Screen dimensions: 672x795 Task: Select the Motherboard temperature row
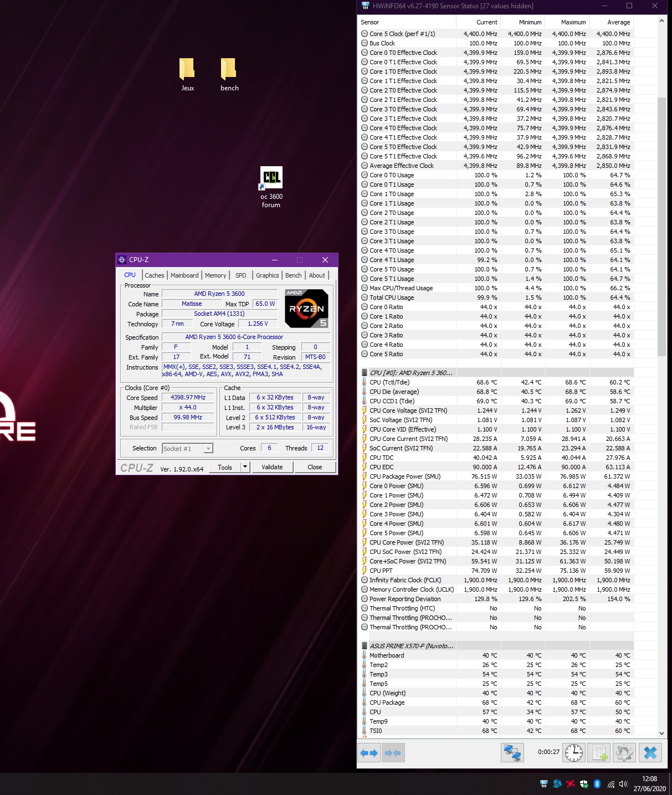[496, 655]
